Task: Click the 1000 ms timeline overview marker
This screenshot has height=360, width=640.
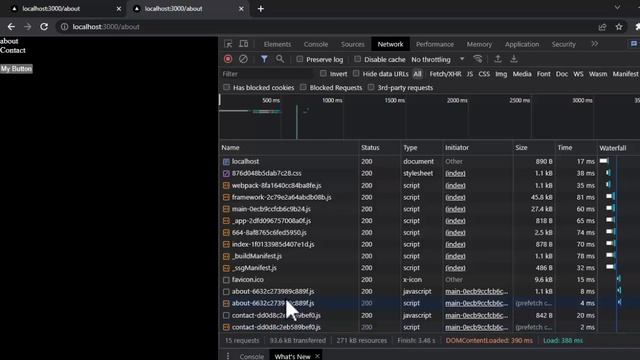Action: [x=332, y=100]
